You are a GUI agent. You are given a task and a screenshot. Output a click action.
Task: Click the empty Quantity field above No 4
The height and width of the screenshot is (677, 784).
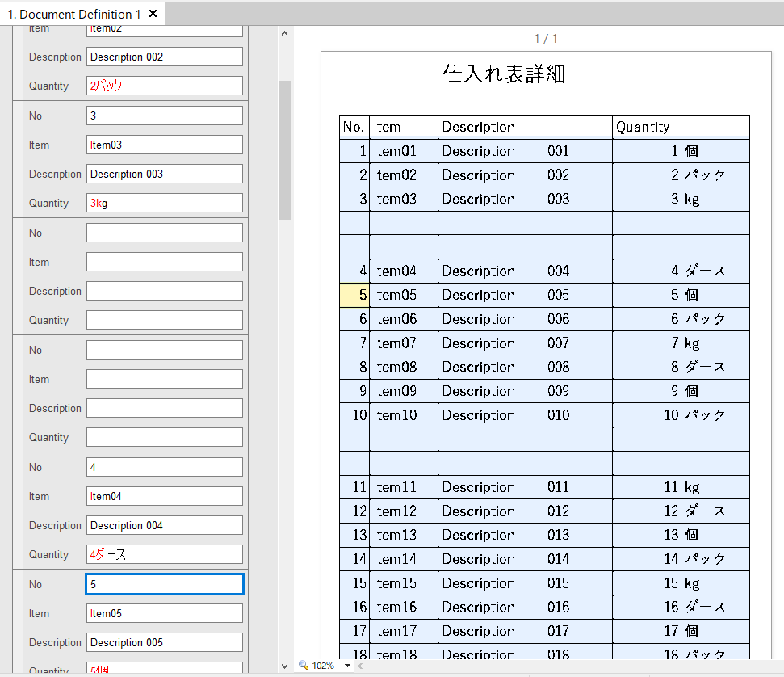(x=165, y=437)
